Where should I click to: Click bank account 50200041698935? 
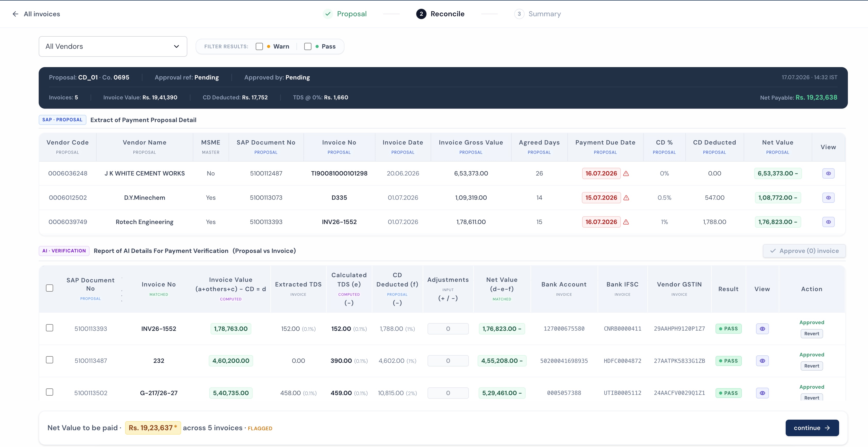click(564, 361)
